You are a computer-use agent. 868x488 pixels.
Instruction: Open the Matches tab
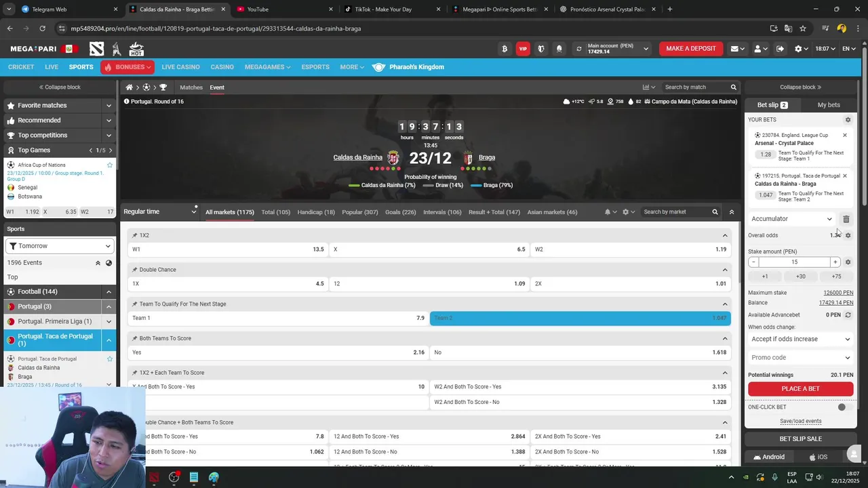(191, 87)
